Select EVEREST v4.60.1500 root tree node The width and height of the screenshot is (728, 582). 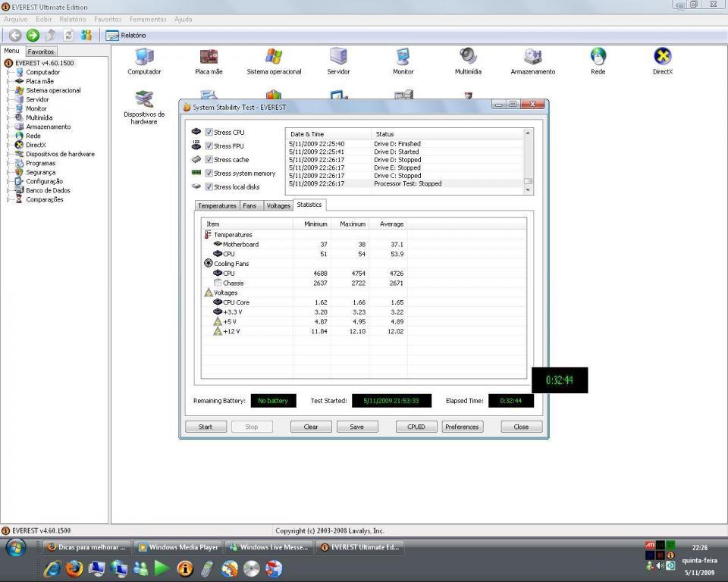44,63
